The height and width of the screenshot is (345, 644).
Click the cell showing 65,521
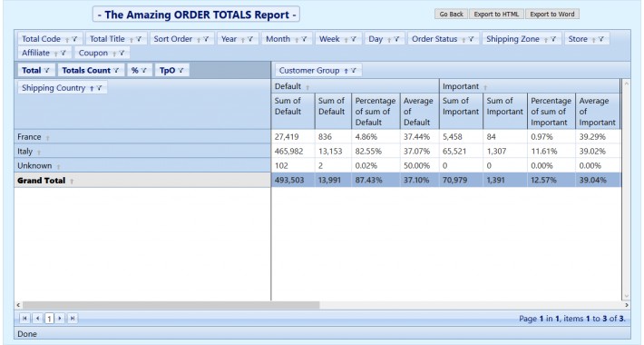462,152
